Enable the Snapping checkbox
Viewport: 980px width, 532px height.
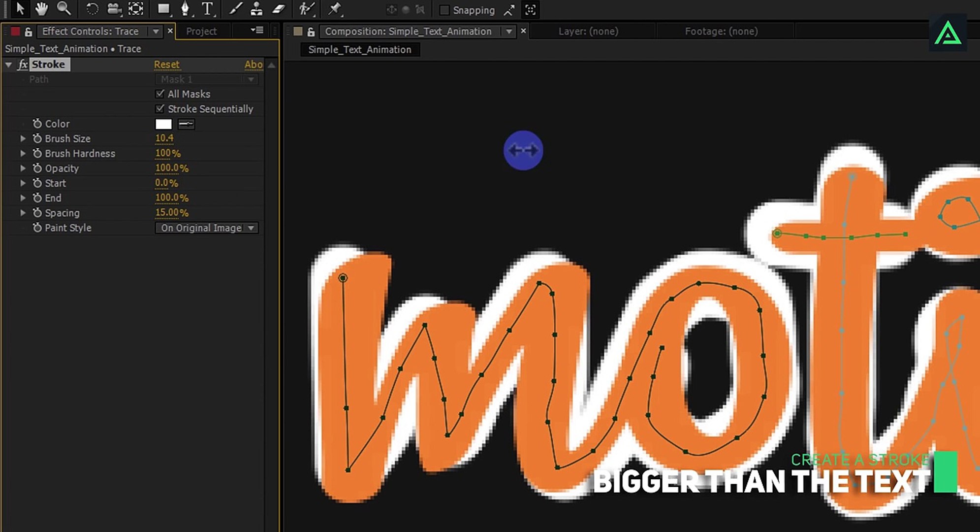click(444, 10)
